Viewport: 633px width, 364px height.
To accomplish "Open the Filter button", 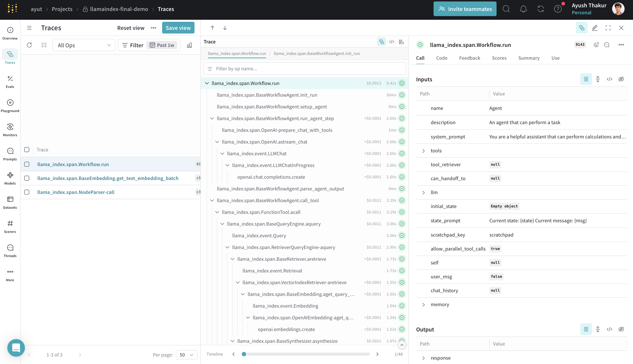I will click(133, 45).
